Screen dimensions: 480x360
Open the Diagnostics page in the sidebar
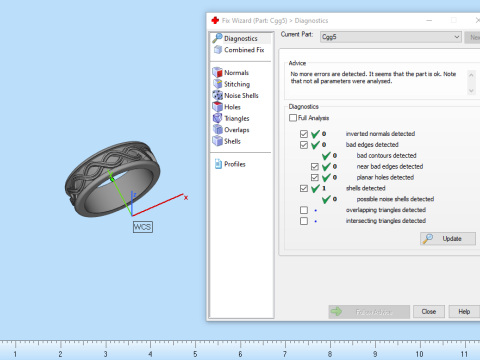coord(241,38)
